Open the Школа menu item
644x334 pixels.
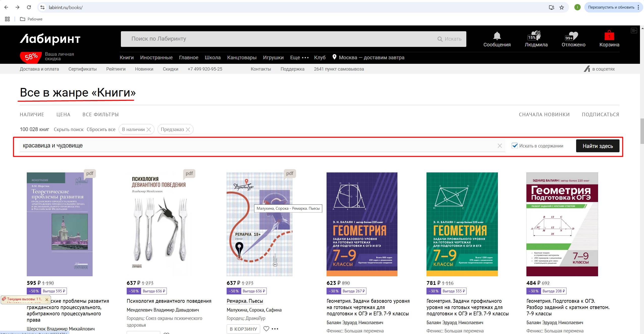pos(213,57)
